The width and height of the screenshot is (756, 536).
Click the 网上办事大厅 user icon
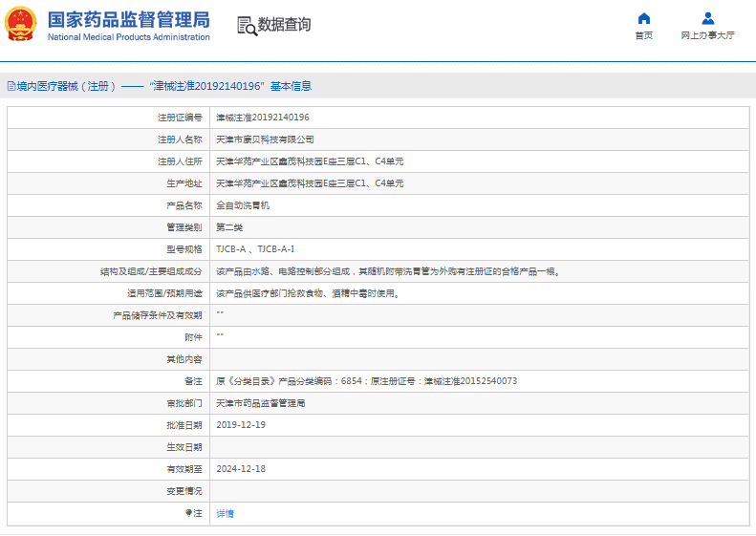[707, 18]
